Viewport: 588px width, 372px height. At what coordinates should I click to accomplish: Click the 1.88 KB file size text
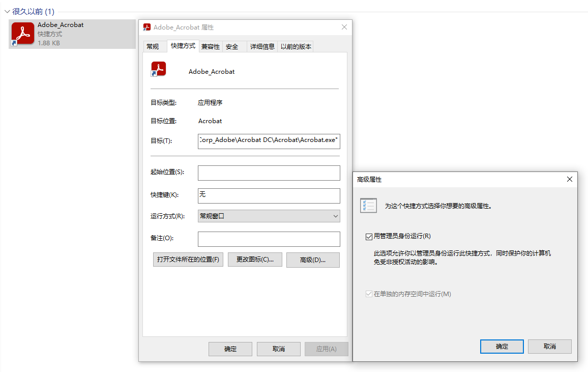coord(49,43)
